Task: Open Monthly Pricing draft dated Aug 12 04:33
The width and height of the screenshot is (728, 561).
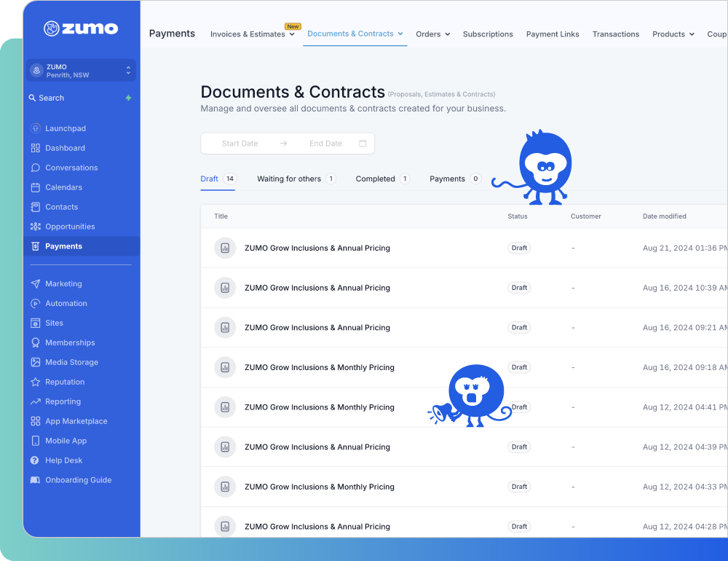Action: [x=320, y=487]
